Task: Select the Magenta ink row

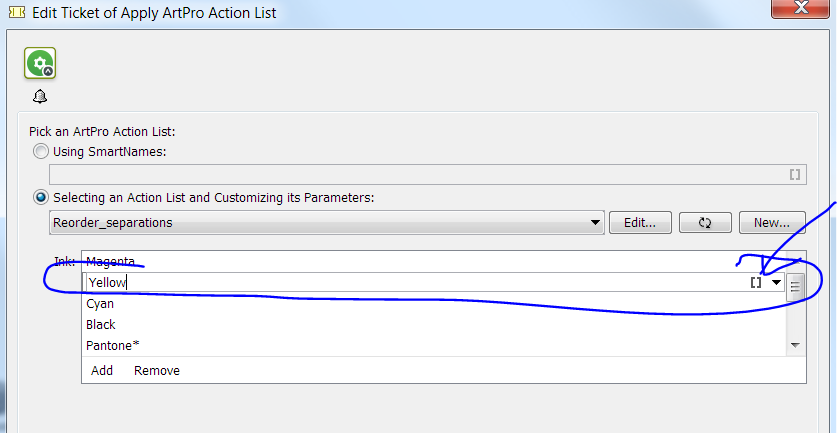Action: click(110, 262)
